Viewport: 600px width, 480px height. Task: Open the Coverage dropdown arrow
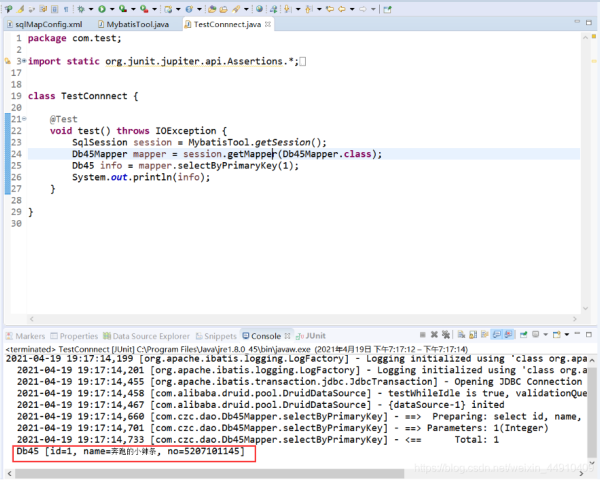tap(133, 9)
